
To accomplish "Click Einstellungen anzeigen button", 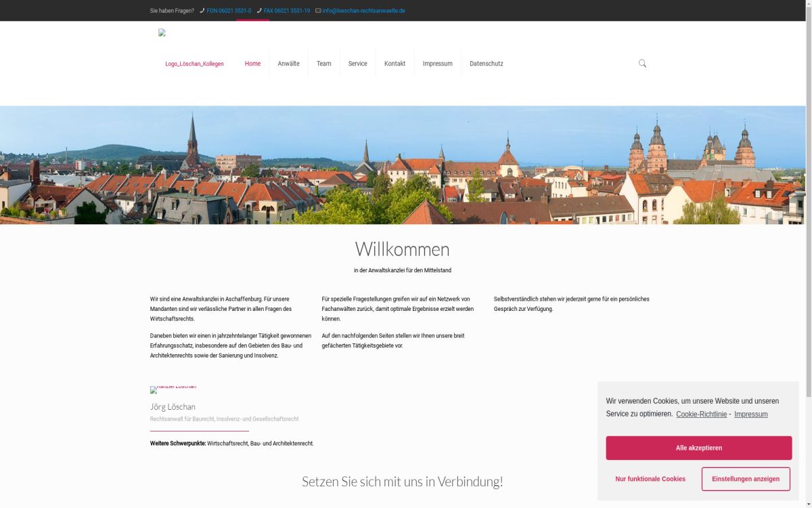I will click(x=745, y=479).
